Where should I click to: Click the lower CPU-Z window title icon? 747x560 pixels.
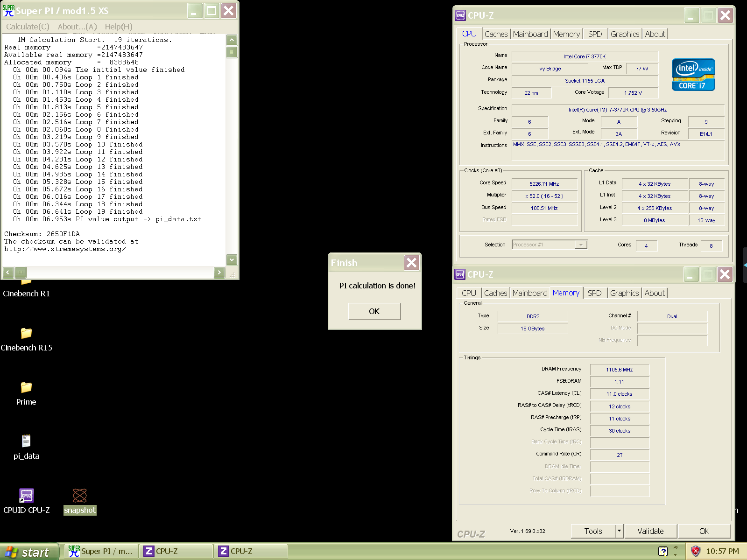(460, 274)
